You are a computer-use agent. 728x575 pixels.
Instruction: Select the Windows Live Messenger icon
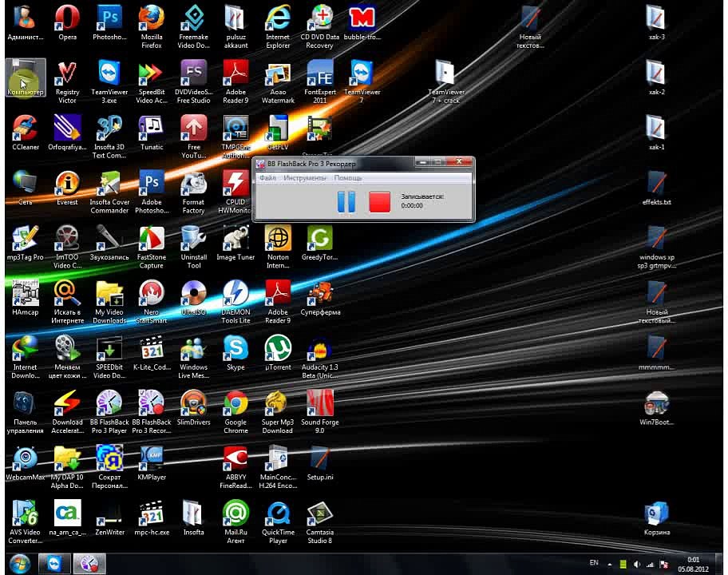194,357
